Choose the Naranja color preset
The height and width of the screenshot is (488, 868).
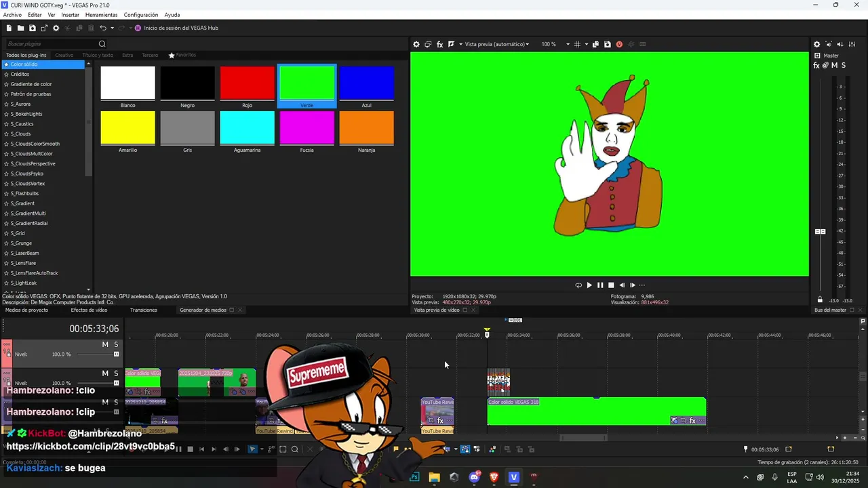367,127
